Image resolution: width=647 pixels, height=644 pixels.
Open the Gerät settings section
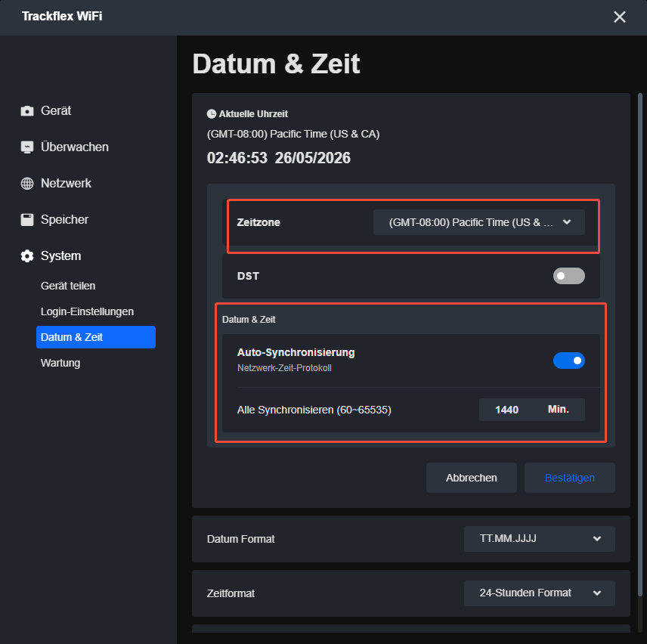tap(56, 110)
